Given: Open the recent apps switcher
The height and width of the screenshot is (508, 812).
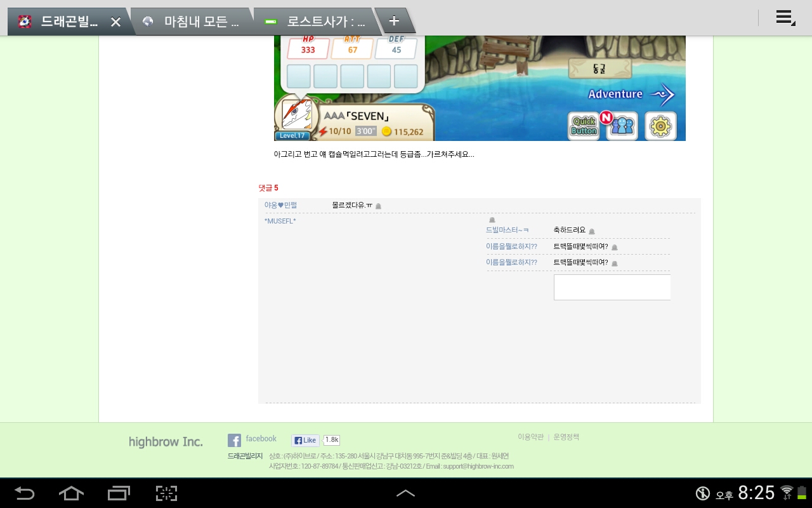Looking at the screenshot, I should click(119, 493).
